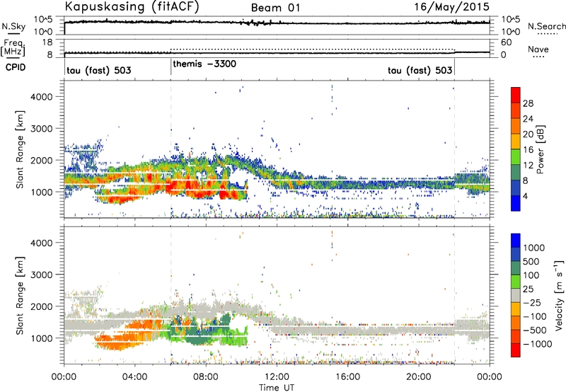Click the 'themis -3300' CPID label
The height and width of the screenshot is (392, 566).
pyautogui.click(x=204, y=64)
